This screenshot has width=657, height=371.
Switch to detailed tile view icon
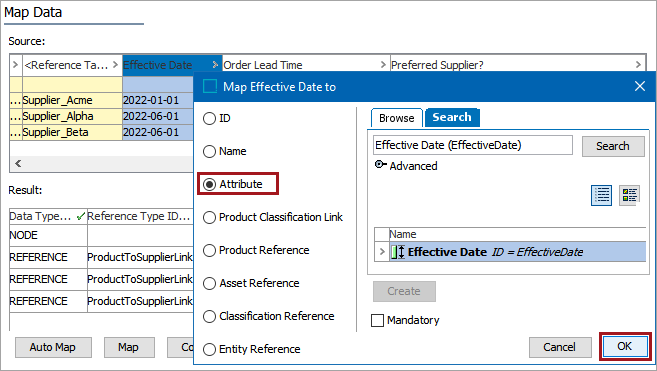tap(629, 195)
